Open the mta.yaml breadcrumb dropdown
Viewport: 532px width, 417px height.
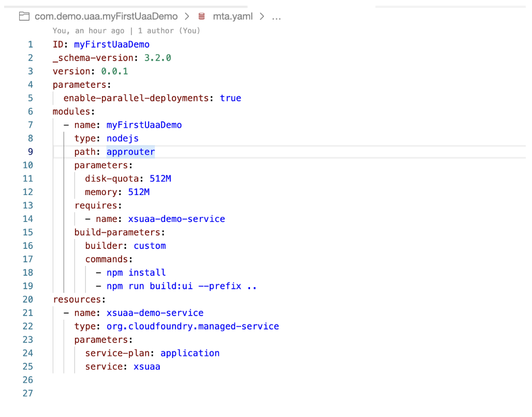coord(232,16)
